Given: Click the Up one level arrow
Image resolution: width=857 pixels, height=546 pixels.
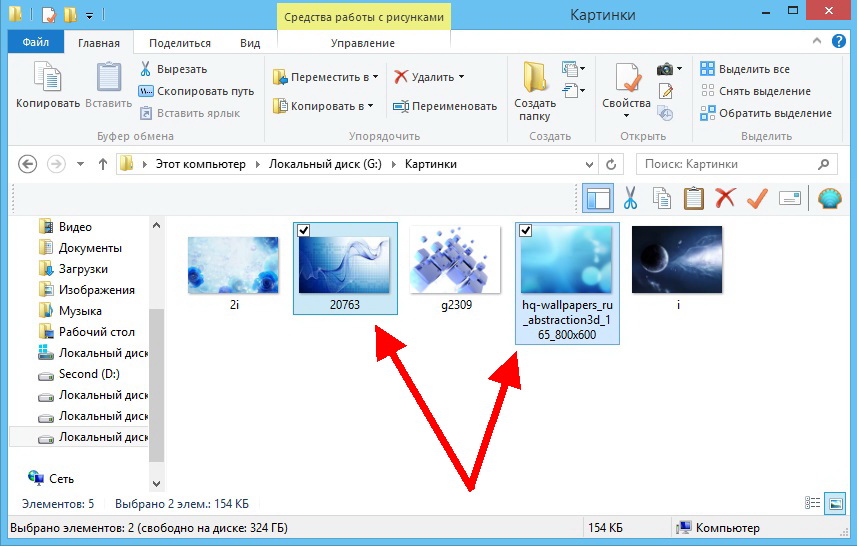Looking at the screenshot, I should click(103, 164).
